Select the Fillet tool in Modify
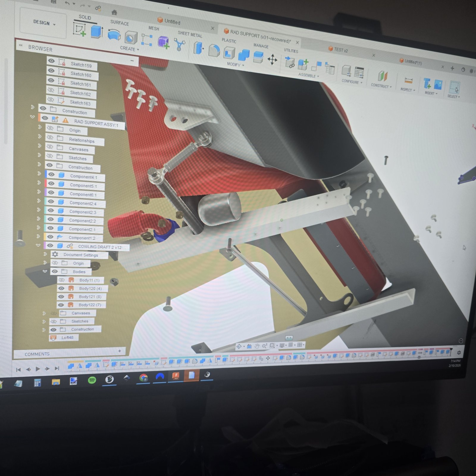This screenshot has width=476, height=476. [x=214, y=51]
